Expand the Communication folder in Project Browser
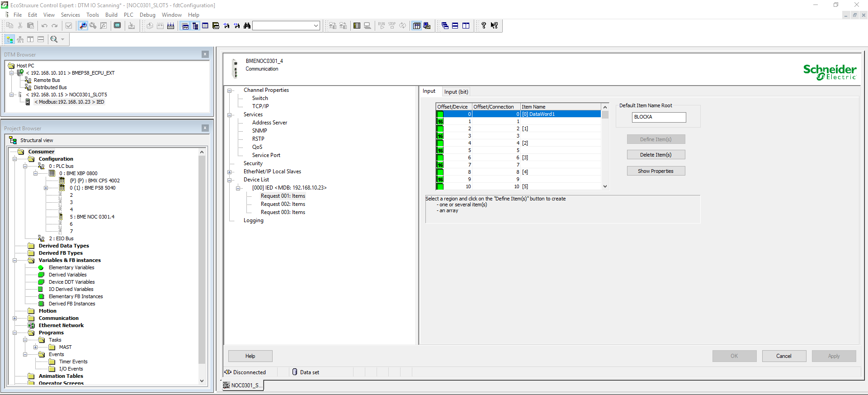The height and width of the screenshot is (395, 868). (14, 318)
